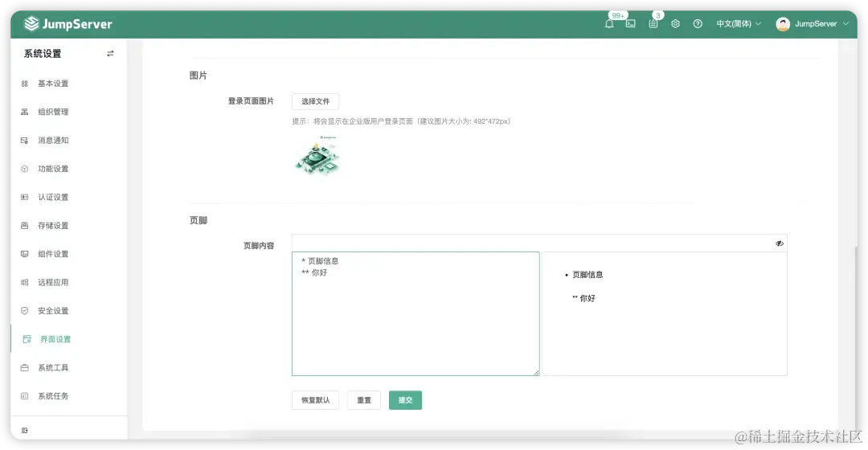Click the login page image thumbnail

317,156
